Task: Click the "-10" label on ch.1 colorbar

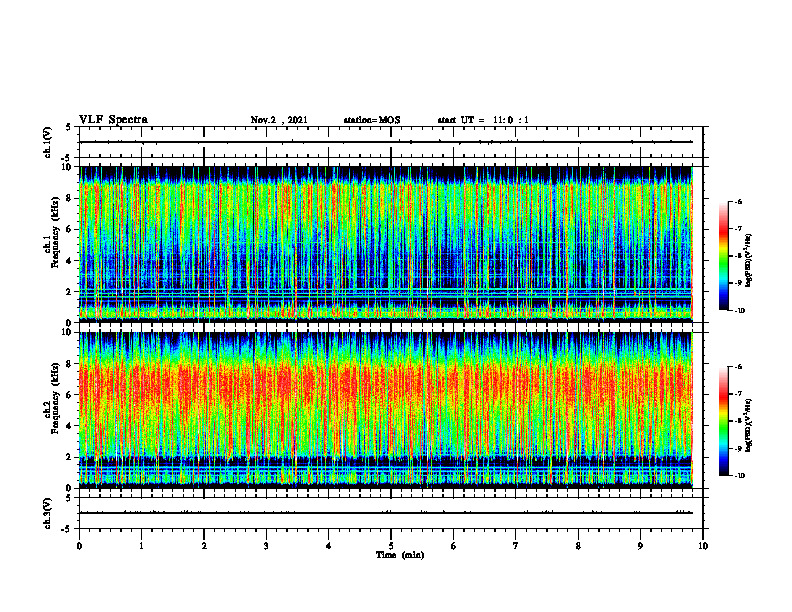Action: [x=740, y=311]
